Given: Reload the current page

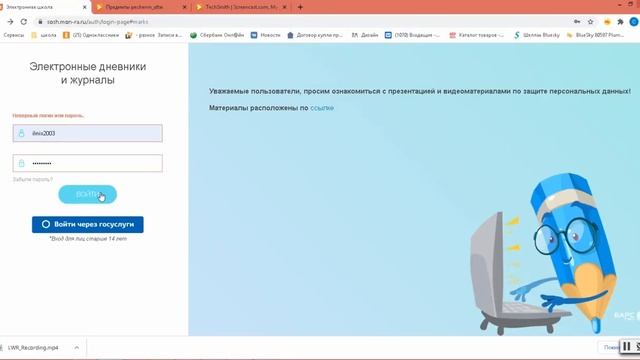Looking at the screenshot, I should click(24, 22).
